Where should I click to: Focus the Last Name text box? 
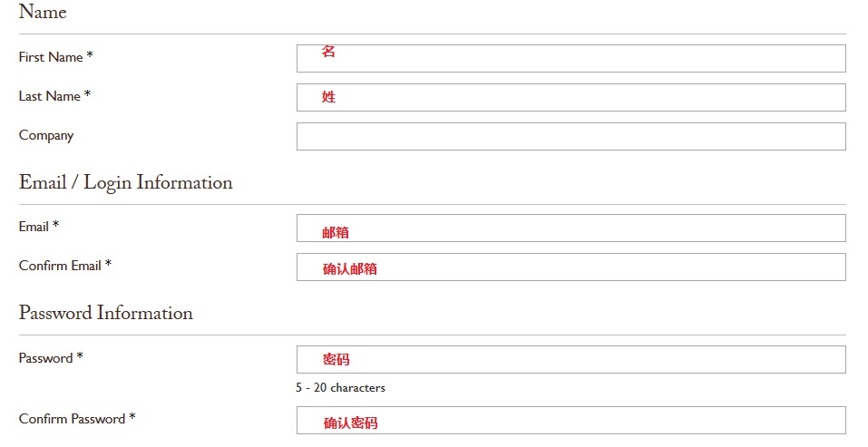click(571, 97)
